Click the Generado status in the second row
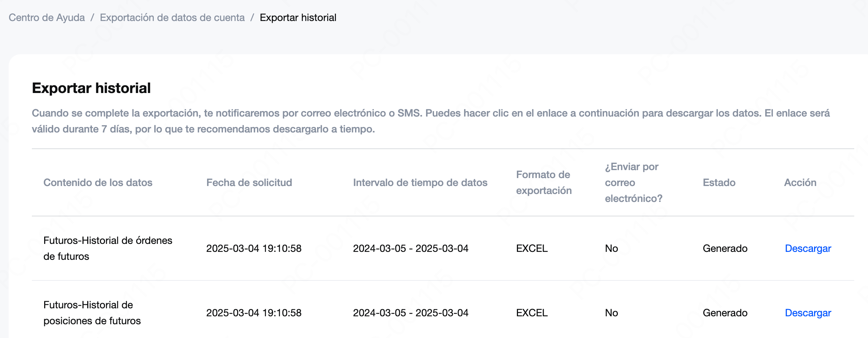Viewport: 868px width, 338px height. [x=725, y=313]
